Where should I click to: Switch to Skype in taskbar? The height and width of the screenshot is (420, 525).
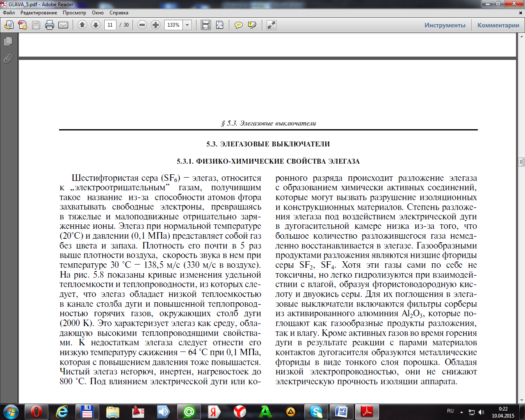click(316, 411)
